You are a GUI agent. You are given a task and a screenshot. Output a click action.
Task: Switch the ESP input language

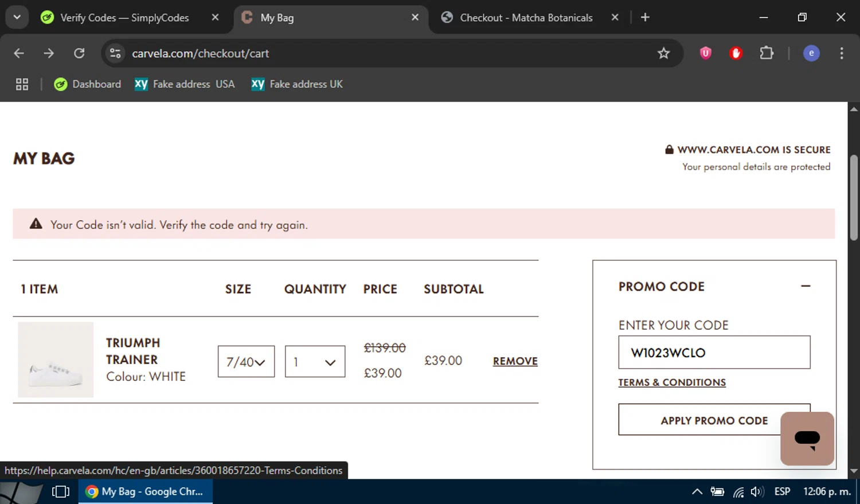(782, 492)
